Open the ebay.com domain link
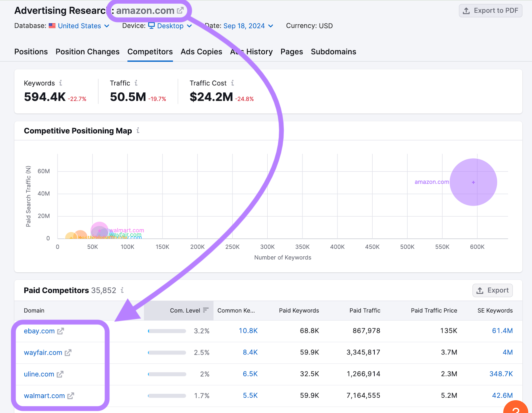 tap(39, 331)
